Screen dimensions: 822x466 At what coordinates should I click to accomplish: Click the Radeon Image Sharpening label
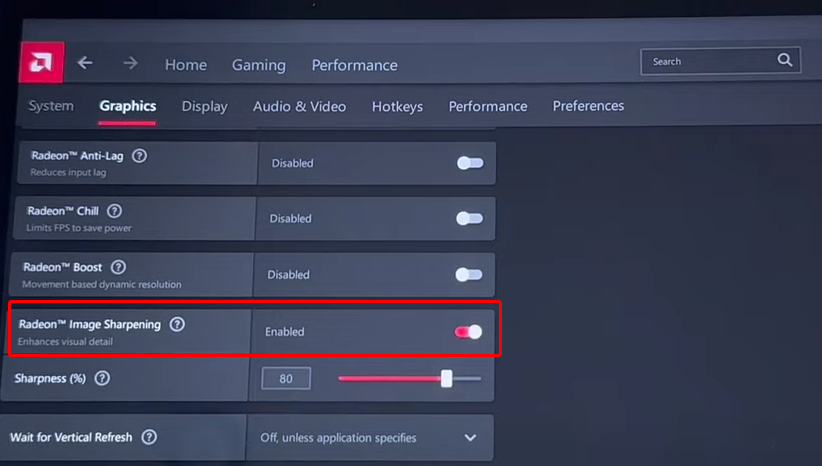point(90,324)
